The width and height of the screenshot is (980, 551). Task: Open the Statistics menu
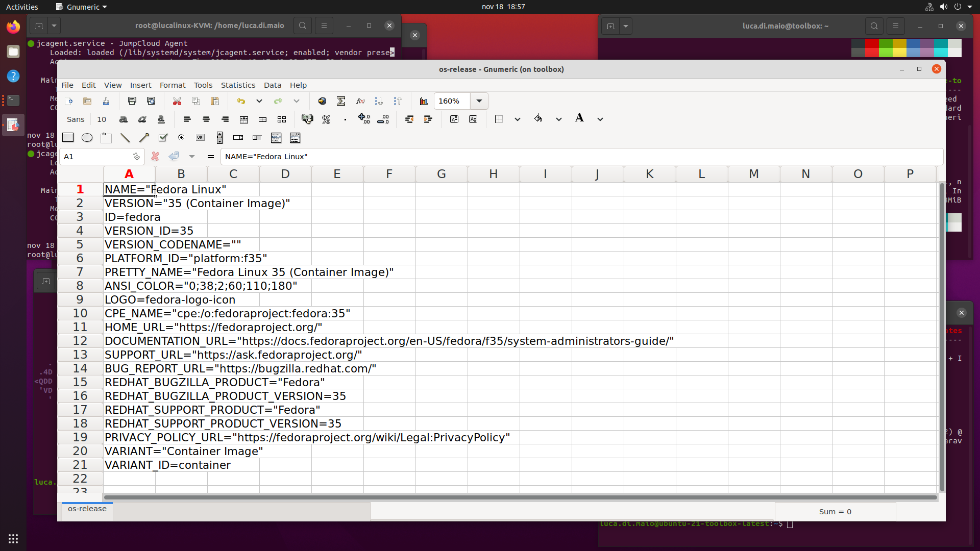coord(238,85)
